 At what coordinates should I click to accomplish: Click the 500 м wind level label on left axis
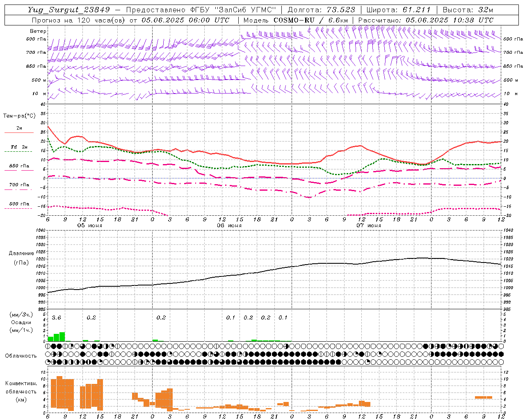(39, 80)
